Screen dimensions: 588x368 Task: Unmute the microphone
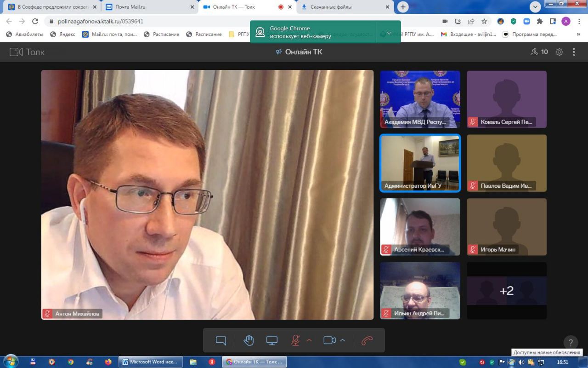[295, 340]
